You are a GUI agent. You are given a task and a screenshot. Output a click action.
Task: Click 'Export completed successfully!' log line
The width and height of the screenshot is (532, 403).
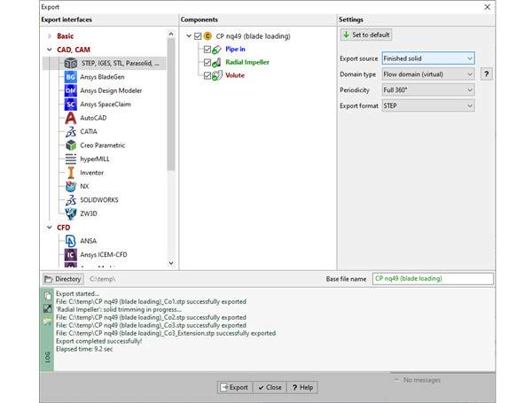click(98, 341)
